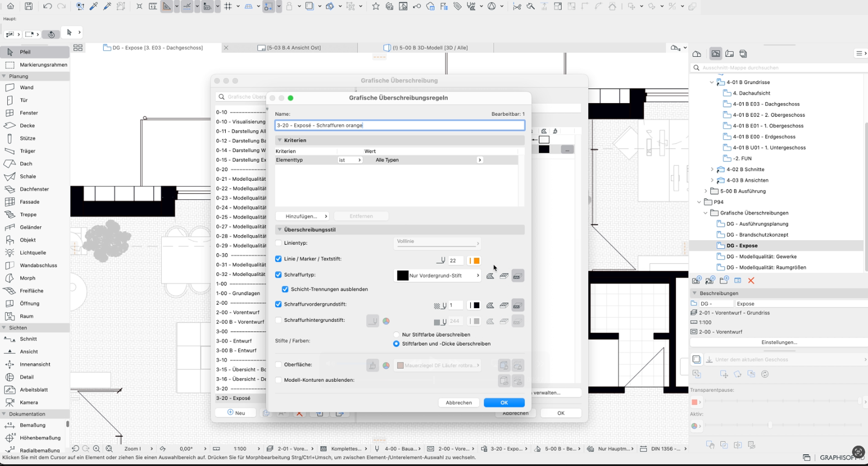Click Ausschnitt-Mappe durchsuchen search field
868x466 pixels.
click(x=779, y=68)
